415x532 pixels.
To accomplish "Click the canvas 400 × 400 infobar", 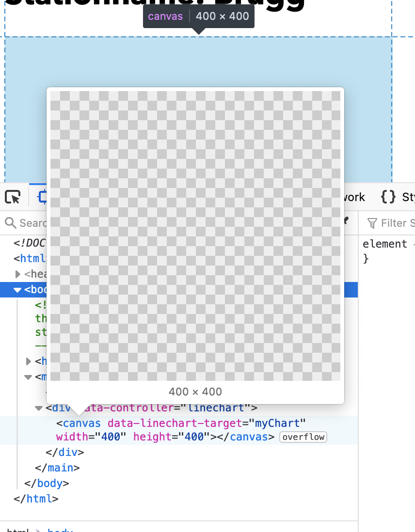I will click(x=199, y=16).
